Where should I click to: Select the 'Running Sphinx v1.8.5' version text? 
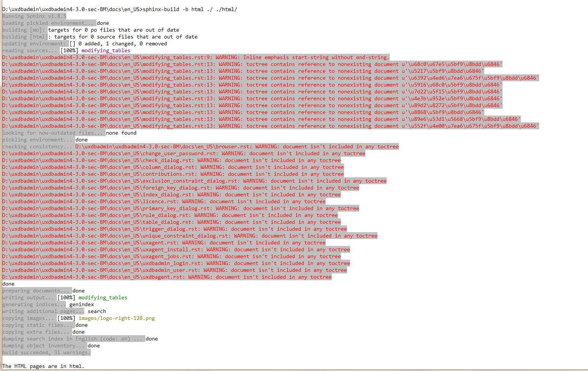click(x=34, y=16)
